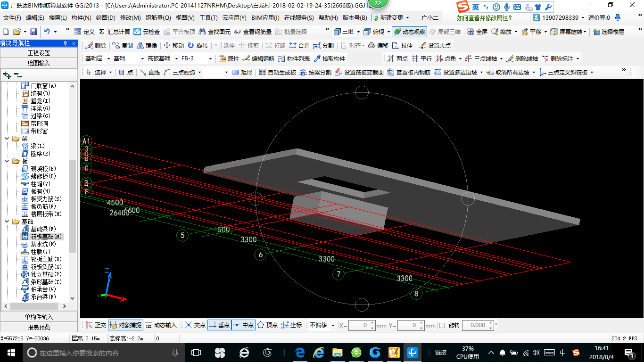This screenshot has width=644, height=362.
Task: Select the 移动 move tool
Action: click(x=173, y=45)
